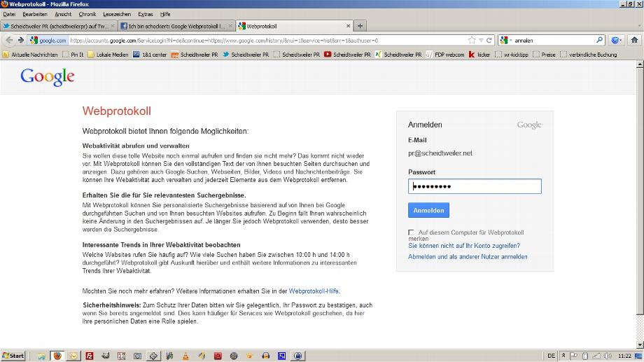Image resolution: width=644 pixels, height=362 pixels.
Task: Click the search magnifier icon in search bar
Action: (x=600, y=41)
